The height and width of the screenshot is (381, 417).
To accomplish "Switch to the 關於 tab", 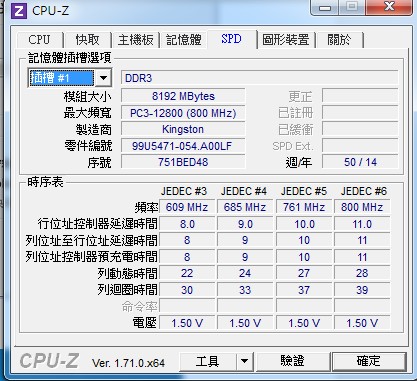I will click(x=339, y=40).
